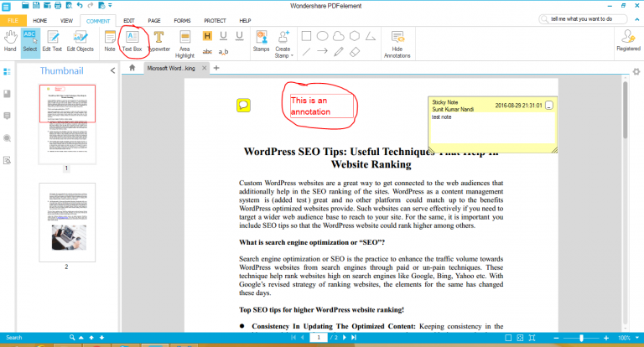Select the Highlight text tool

(x=207, y=36)
